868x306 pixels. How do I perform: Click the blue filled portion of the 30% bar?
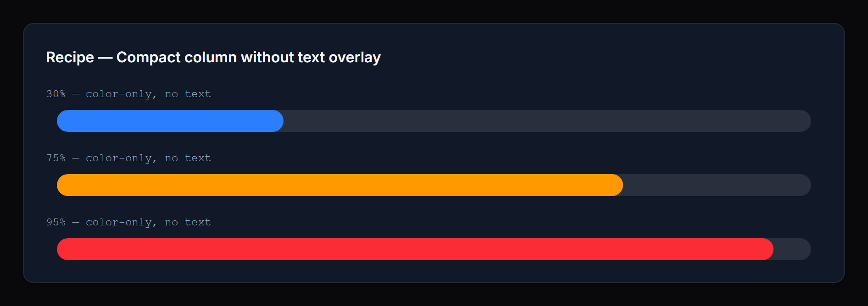tap(170, 121)
